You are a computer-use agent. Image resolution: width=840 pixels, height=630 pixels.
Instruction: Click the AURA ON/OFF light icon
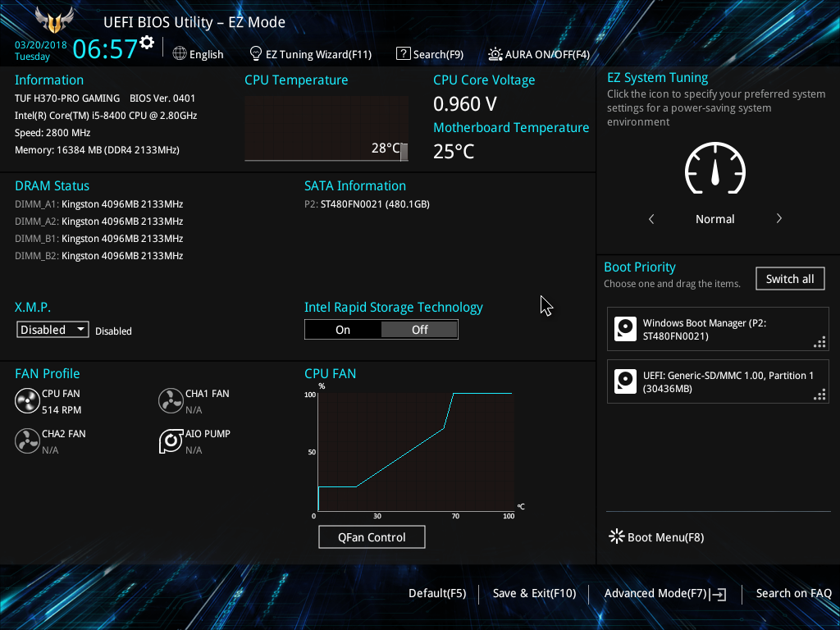click(x=495, y=54)
